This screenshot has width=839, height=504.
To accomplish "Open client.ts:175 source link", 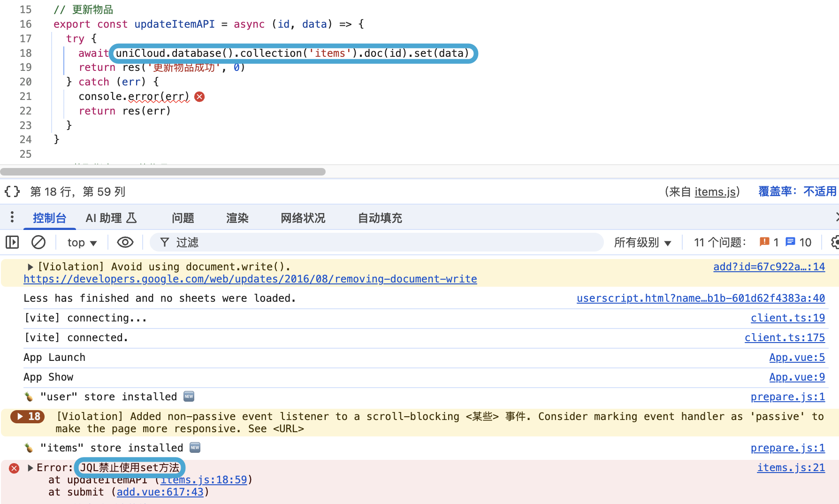I will 785,337.
